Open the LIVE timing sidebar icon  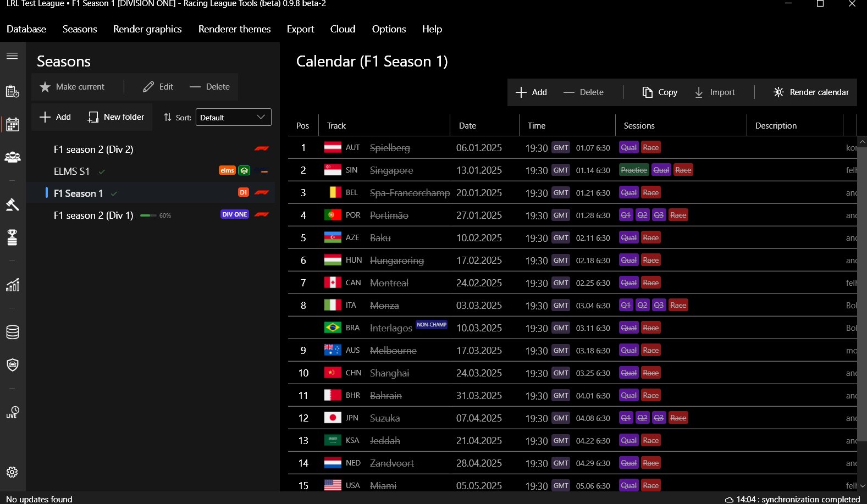[12, 412]
